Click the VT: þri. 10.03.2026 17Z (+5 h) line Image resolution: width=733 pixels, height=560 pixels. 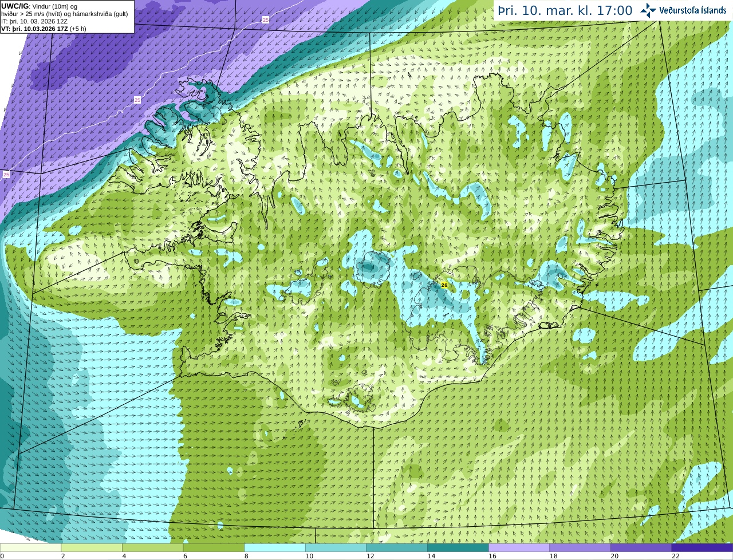point(44,29)
